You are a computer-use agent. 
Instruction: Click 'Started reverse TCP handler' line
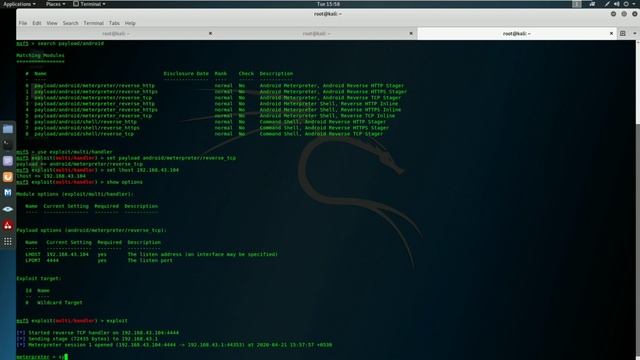click(98, 333)
